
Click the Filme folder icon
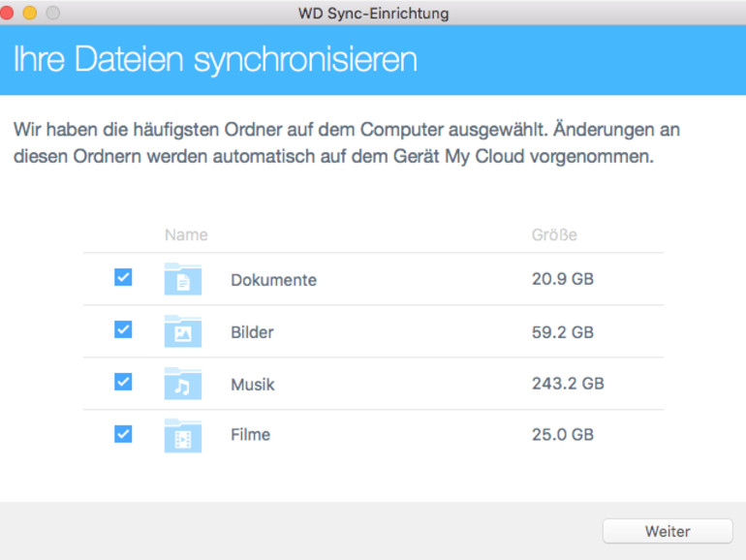(183, 436)
